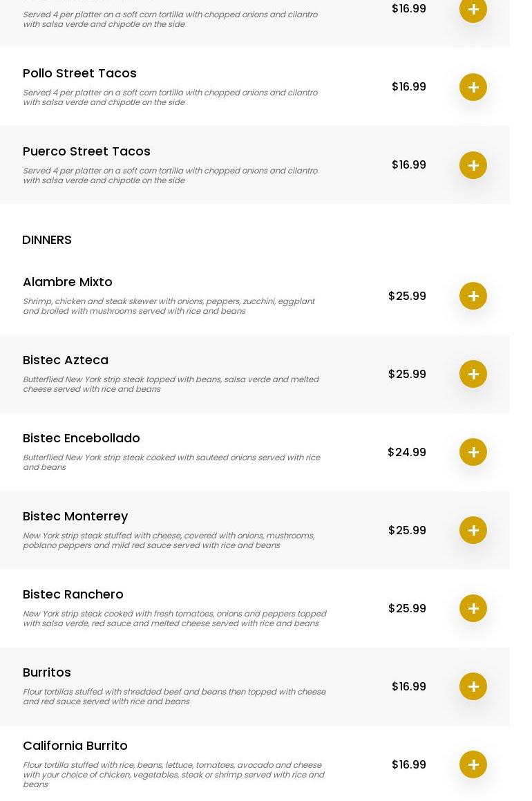Image resolution: width=532 pixels, height=801 pixels.
Task: Click the DINNERS section heading
Action: point(47,240)
